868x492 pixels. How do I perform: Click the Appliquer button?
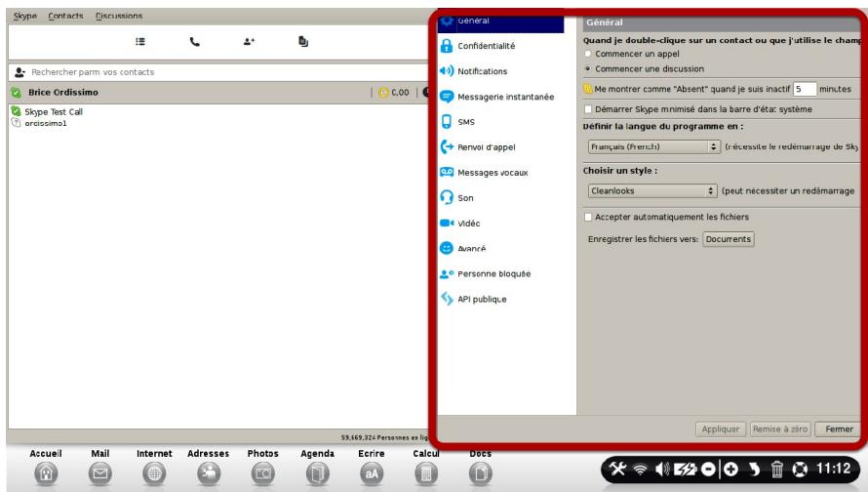point(720,430)
